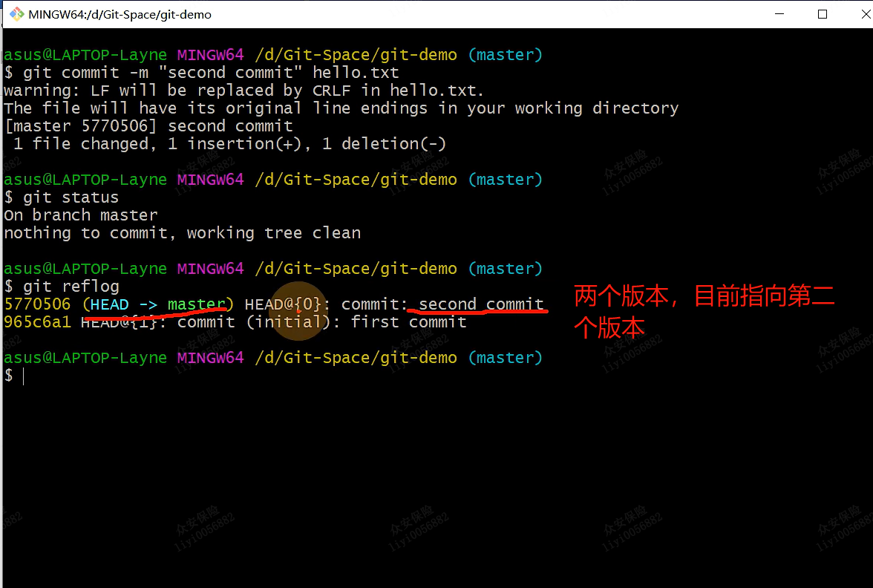Click the "1 file changed" summary line
This screenshot has width=873, height=588.
click(x=229, y=144)
